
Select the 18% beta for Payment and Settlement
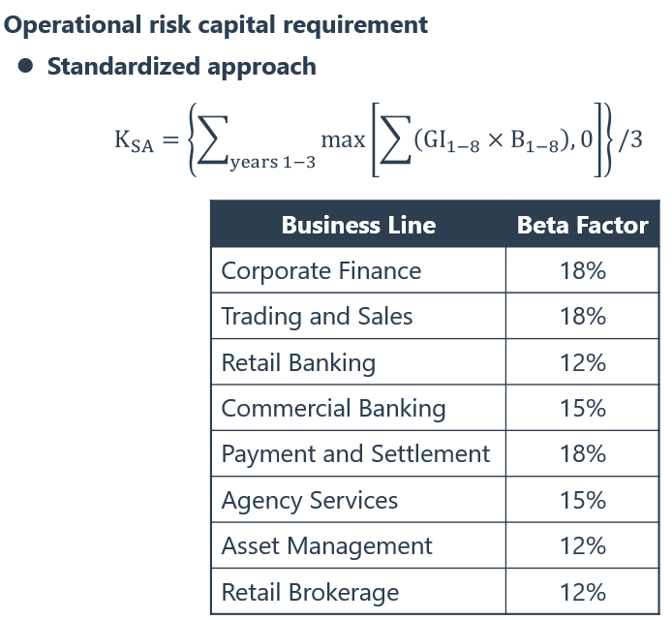(x=582, y=454)
